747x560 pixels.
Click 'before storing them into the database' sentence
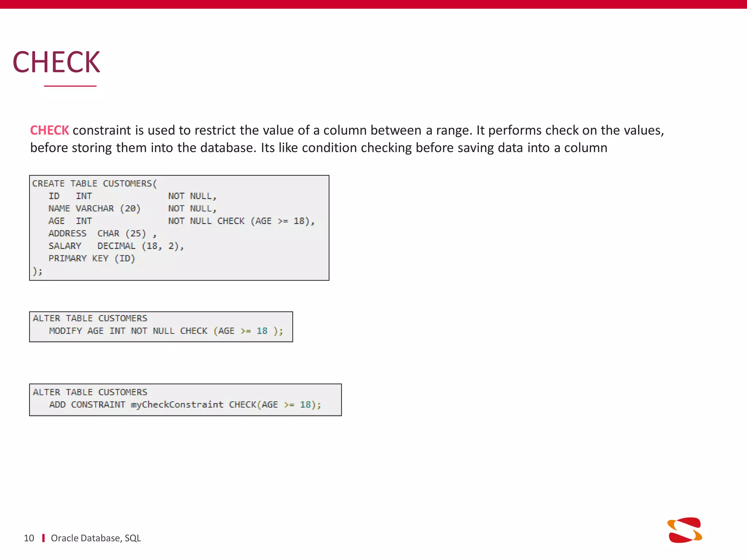point(143,148)
